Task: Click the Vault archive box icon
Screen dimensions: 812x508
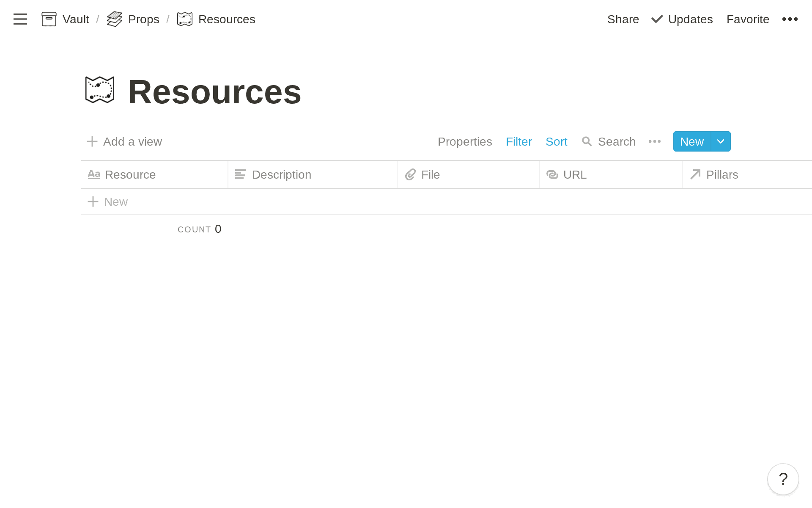Action: [49, 19]
